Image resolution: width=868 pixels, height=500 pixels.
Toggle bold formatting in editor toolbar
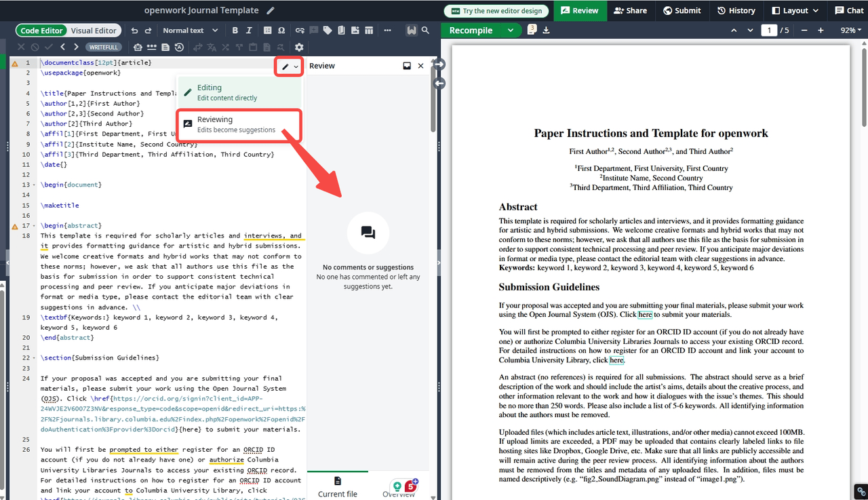(x=235, y=31)
